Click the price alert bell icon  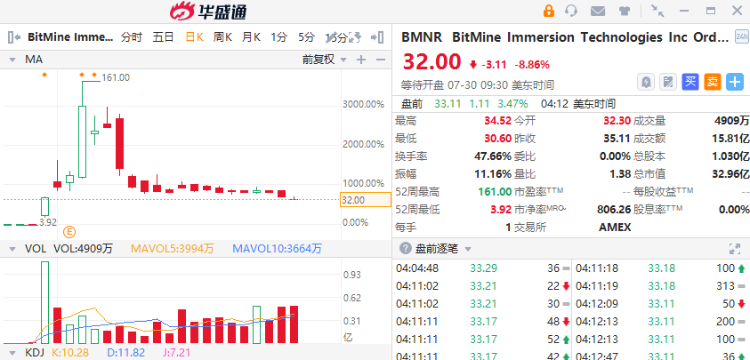click(646, 82)
